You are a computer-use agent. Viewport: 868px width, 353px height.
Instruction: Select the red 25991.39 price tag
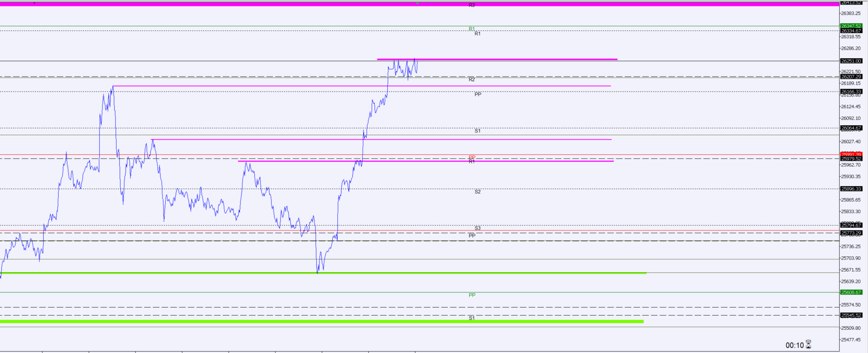[851, 154]
